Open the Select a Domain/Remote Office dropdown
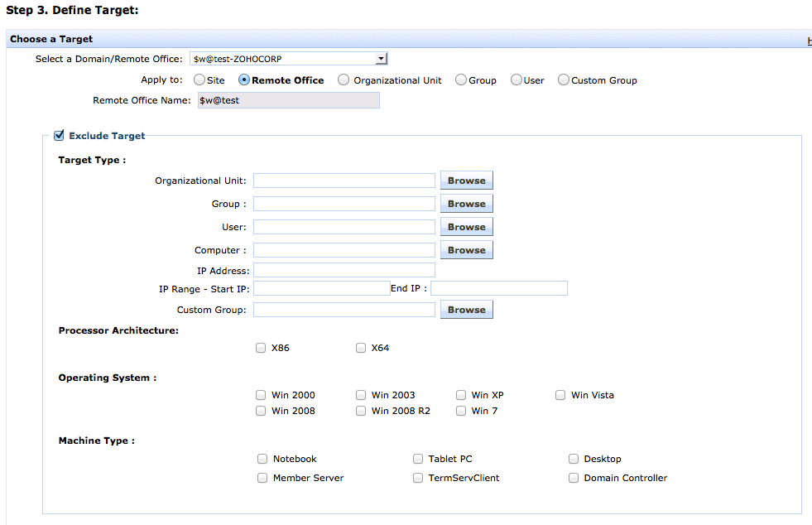This screenshot has width=812, height=525. pos(288,59)
